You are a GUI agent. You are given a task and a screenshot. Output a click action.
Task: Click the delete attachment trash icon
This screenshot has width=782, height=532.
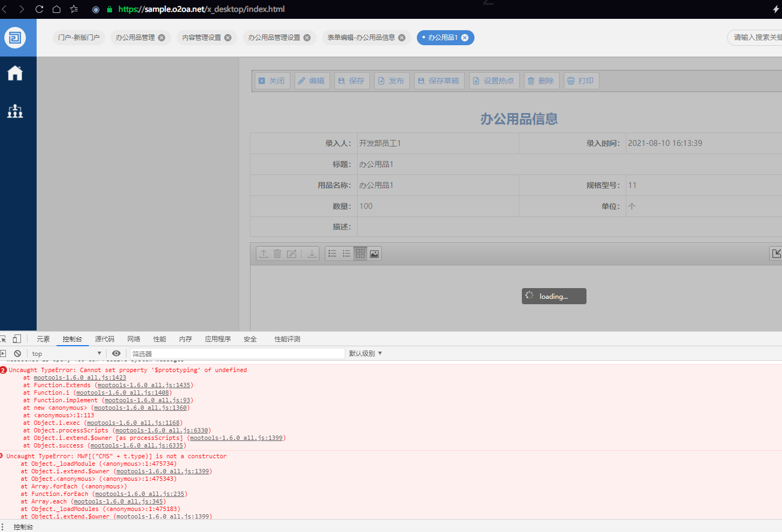click(x=277, y=254)
